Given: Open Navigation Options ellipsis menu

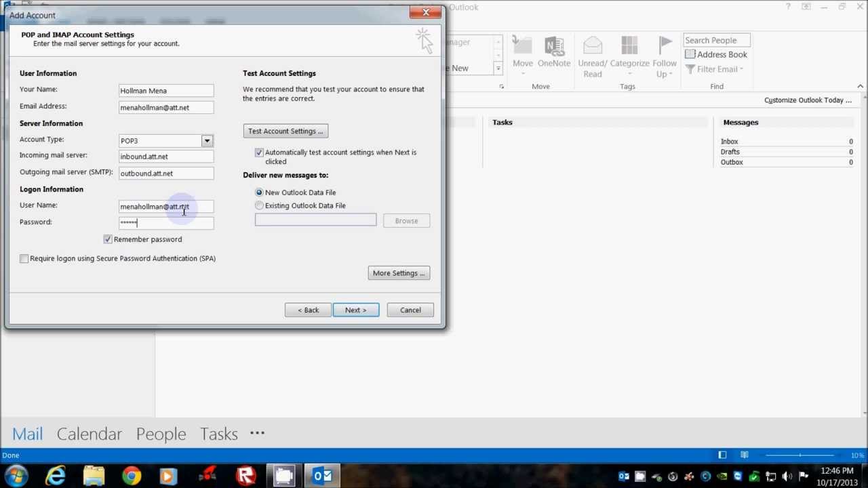Looking at the screenshot, I should click(257, 433).
